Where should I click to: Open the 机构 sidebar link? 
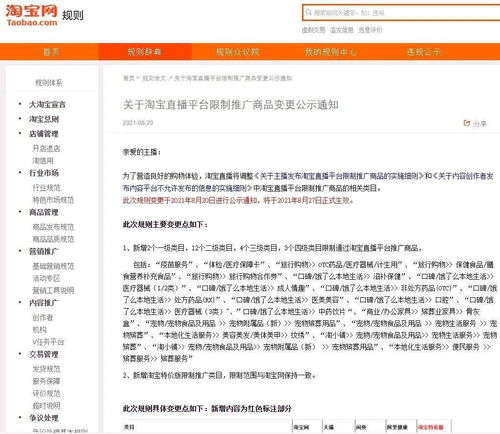[x=39, y=329]
